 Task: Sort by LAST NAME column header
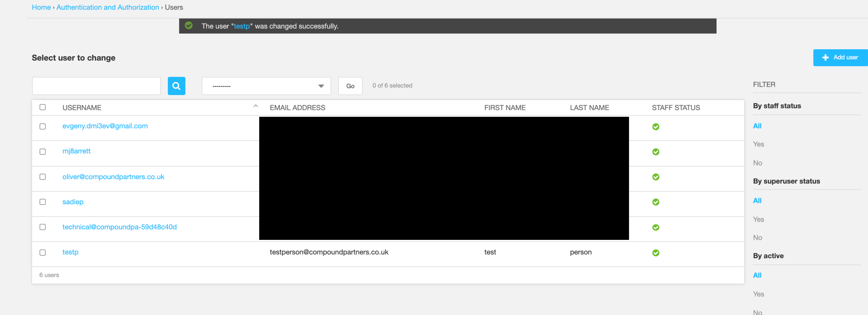click(x=589, y=108)
